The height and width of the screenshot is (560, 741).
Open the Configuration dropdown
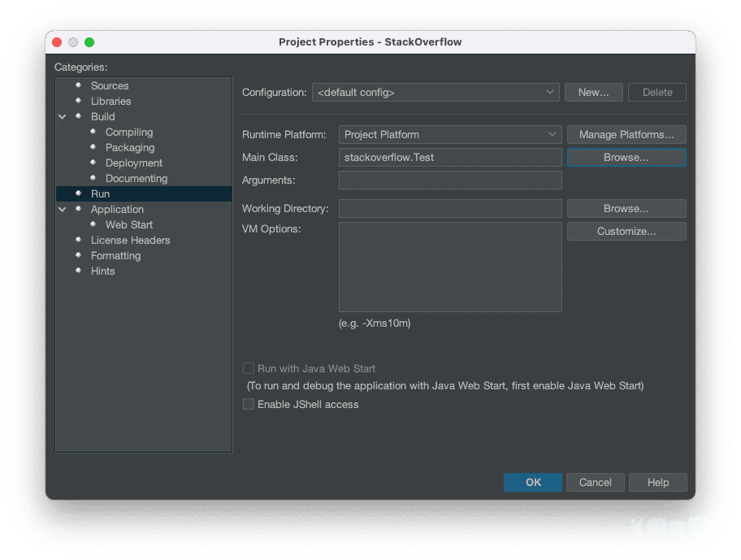point(435,93)
